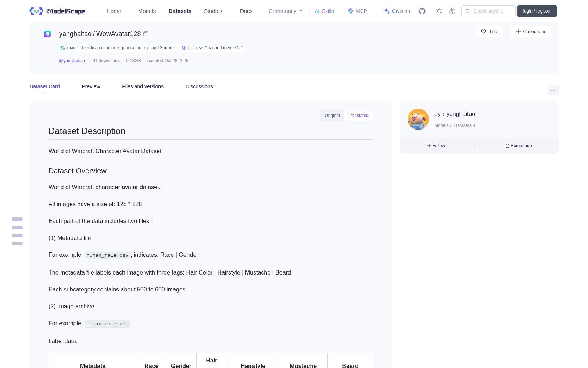588x368 pixels.
Task: Click the Gender table column header
Action: (181, 365)
